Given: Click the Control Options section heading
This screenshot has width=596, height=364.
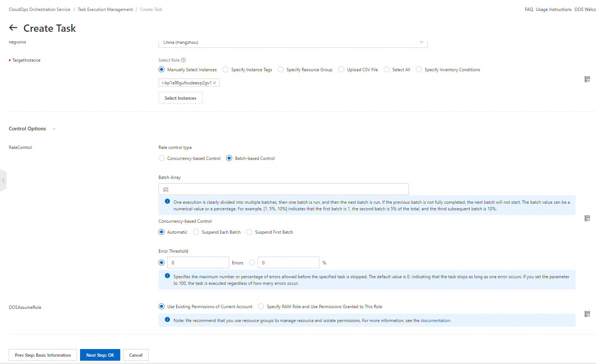Looking at the screenshot, I should (27, 129).
